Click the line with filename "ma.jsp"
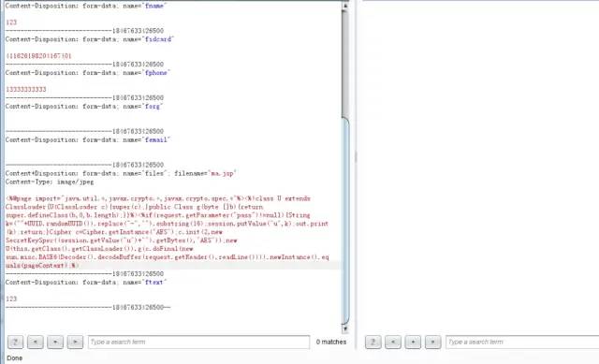 pos(121,173)
